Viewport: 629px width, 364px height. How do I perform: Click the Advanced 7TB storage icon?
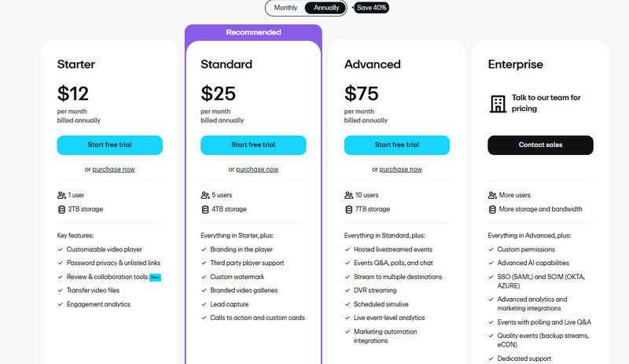pyautogui.click(x=349, y=209)
